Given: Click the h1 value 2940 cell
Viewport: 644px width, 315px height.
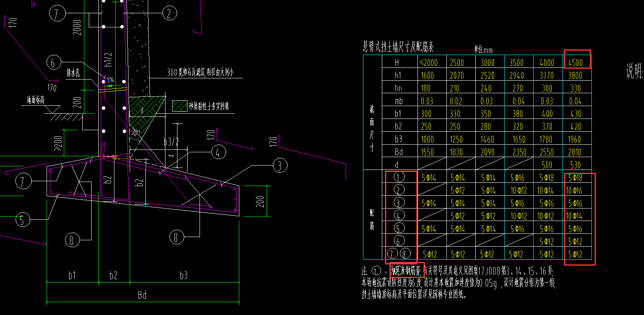Looking at the screenshot, I should [517, 76].
